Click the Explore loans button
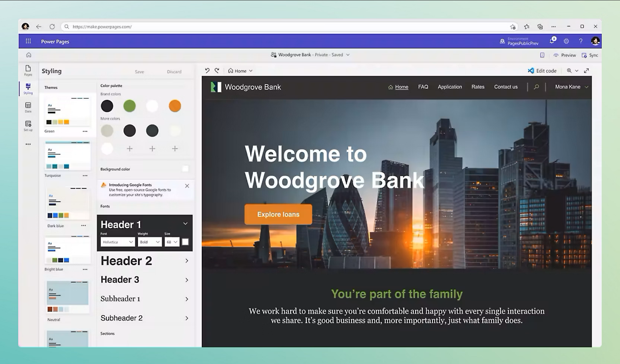The width and height of the screenshot is (620, 364). point(278,214)
